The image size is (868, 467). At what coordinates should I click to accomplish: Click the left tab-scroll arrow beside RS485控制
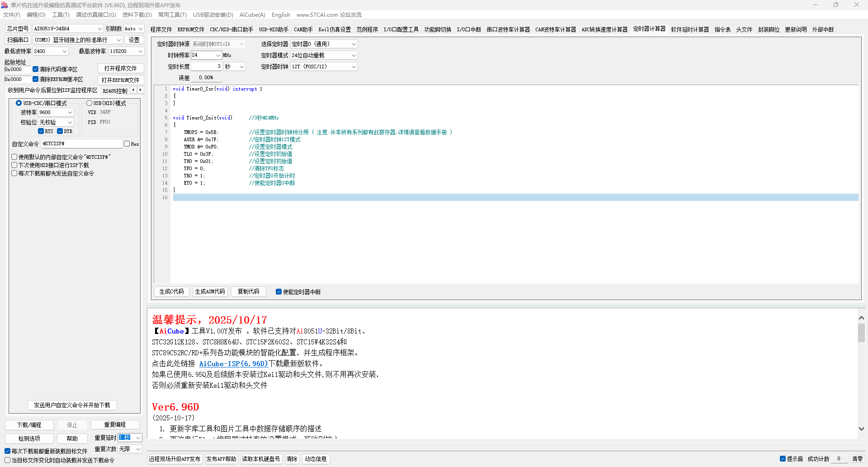133,90
